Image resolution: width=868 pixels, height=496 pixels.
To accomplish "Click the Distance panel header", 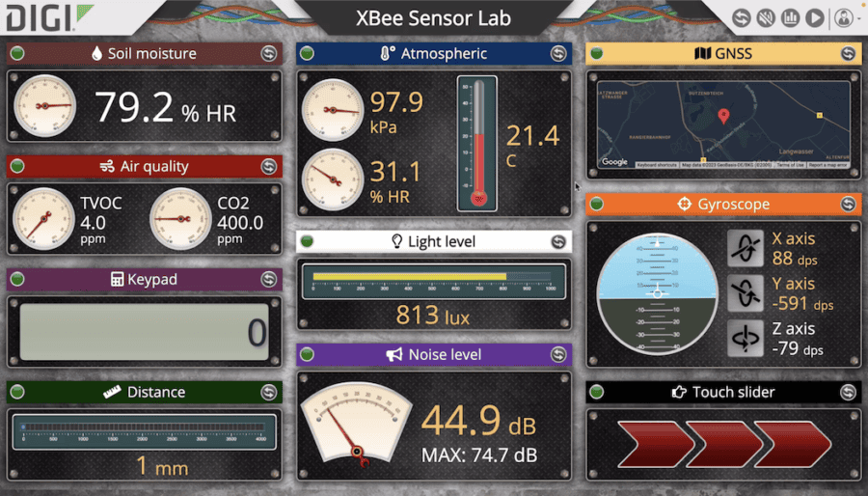I will 145,392.
